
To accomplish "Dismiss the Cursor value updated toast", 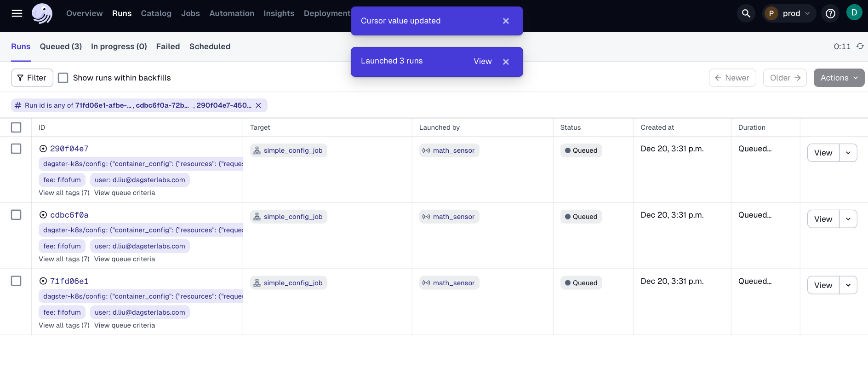I will click(506, 21).
